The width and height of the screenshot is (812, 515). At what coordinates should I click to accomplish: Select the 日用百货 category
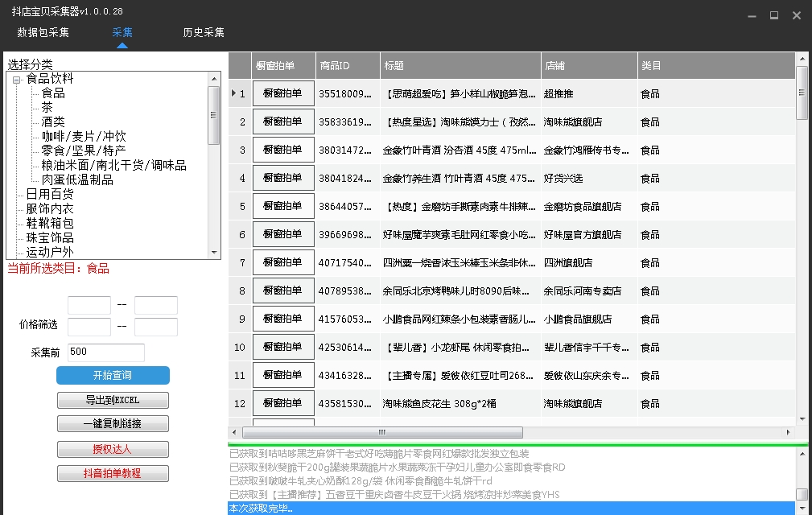[x=50, y=195]
